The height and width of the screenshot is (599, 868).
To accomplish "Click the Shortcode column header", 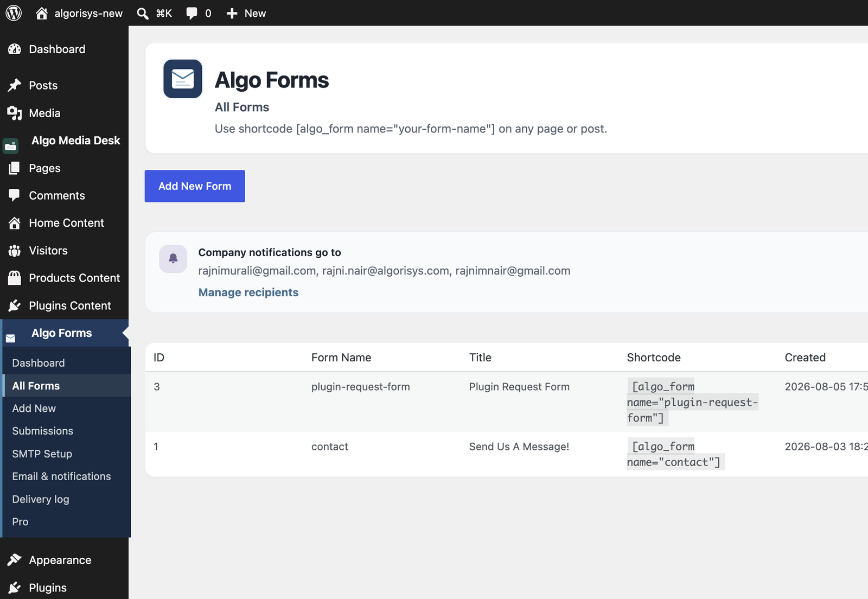I will point(654,358).
